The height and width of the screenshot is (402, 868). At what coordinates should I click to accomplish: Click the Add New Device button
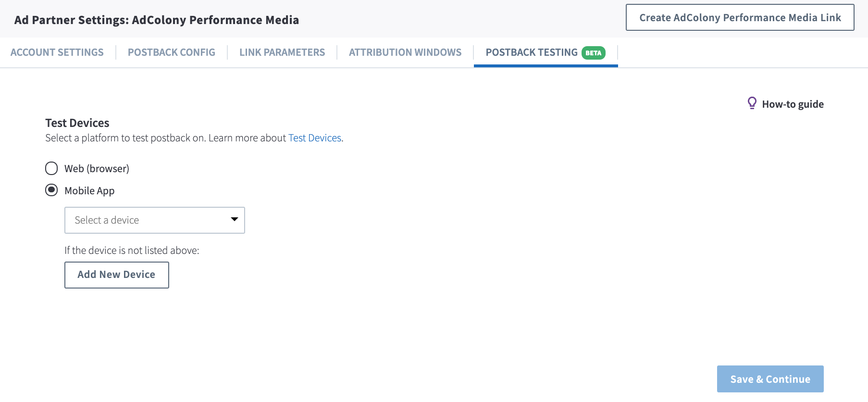pyautogui.click(x=117, y=275)
